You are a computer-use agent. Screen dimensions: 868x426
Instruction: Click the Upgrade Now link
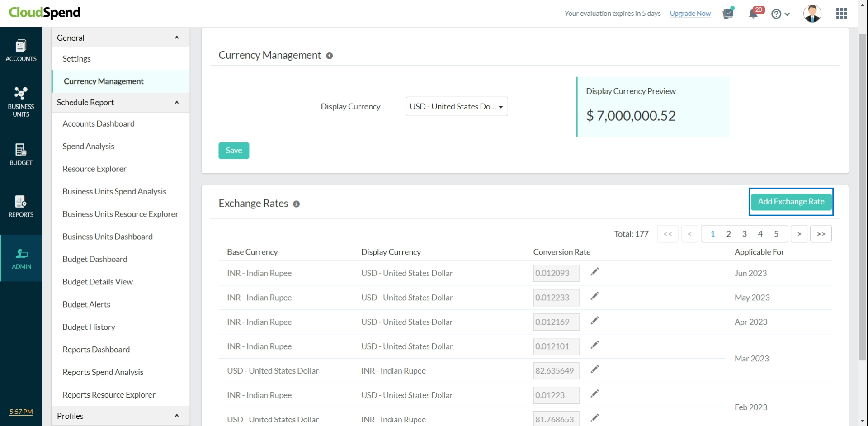coord(690,14)
